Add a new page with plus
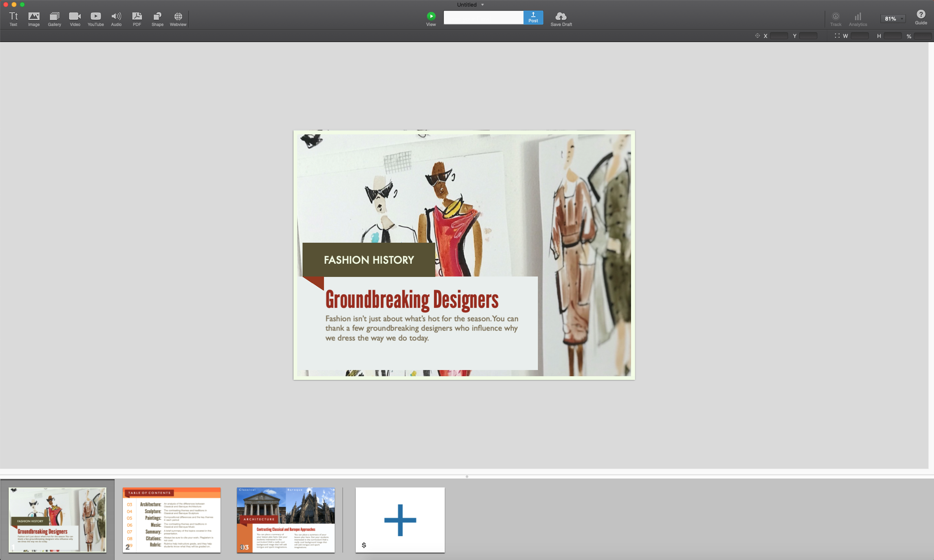 click(x=400, y=520)
